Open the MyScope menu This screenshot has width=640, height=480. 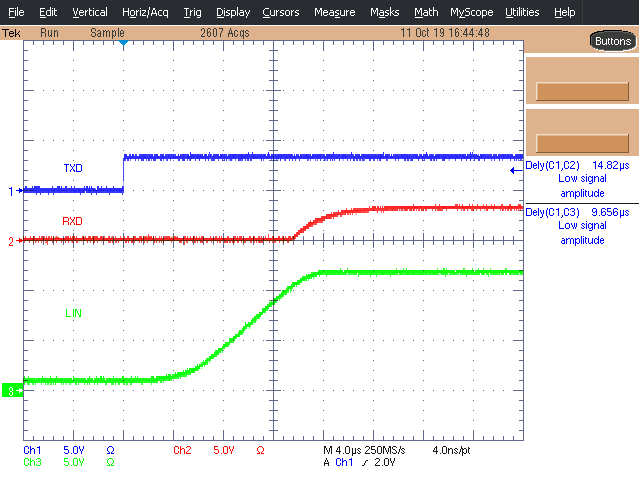(x=471, y=12)
